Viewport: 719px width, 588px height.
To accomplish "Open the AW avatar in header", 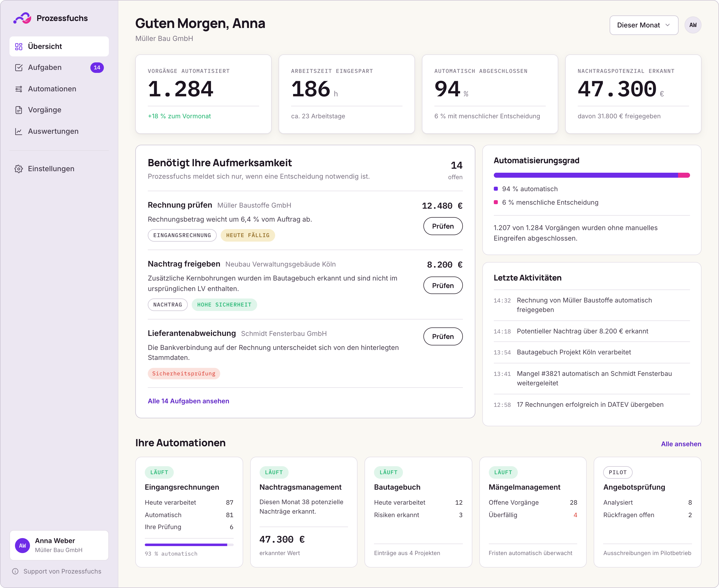I will (693, 25).
